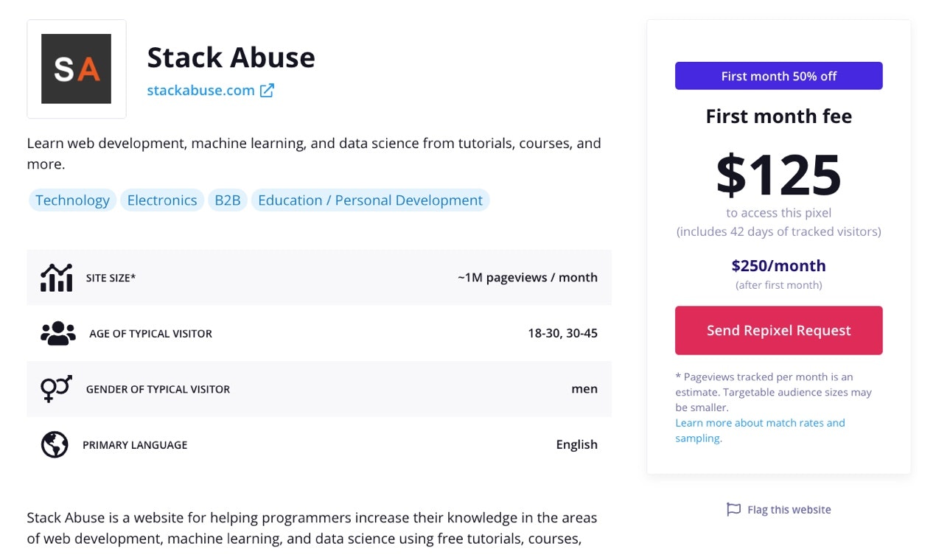Click the flag icon below pricing card

pos(733,509)
